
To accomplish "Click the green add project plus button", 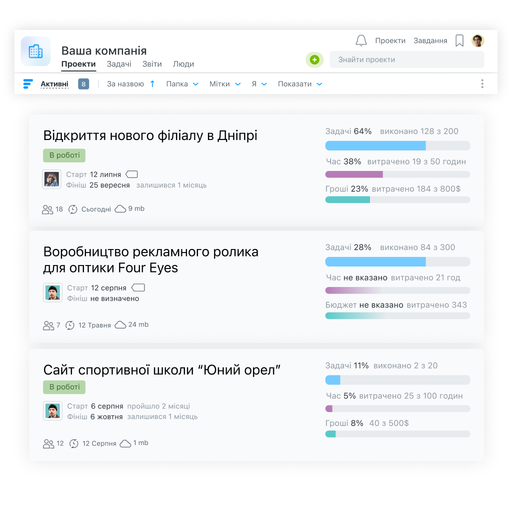I will click(x=314, y=60).
